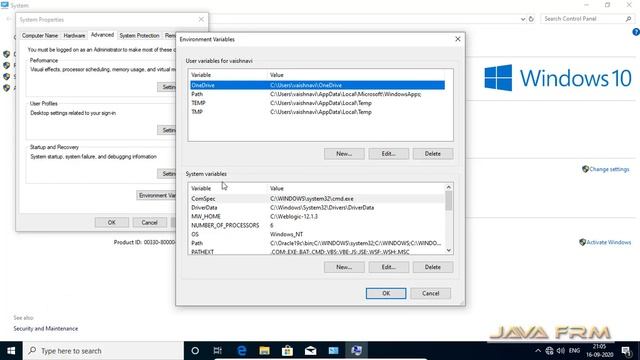Open the Mail app from taskbar

[311, 351]
